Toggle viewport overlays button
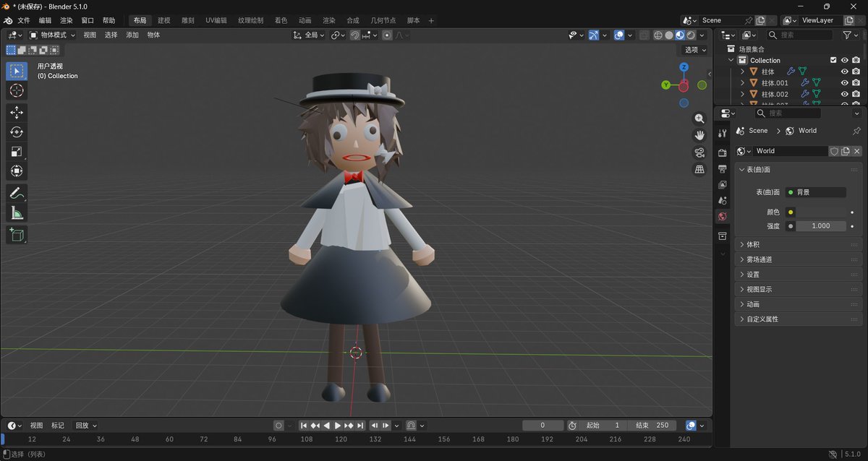868x461 pixels. tap(619, 35)
